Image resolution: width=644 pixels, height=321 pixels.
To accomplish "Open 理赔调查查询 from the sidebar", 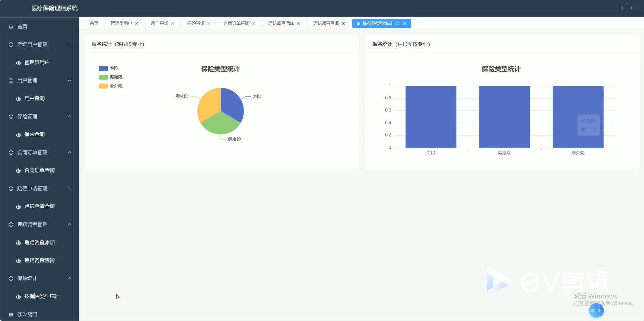I will 39,260.
